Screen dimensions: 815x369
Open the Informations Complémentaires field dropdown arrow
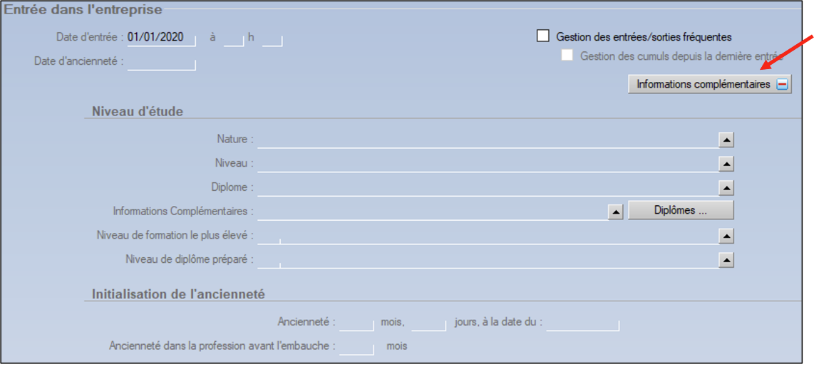click(x=615, y=213)
